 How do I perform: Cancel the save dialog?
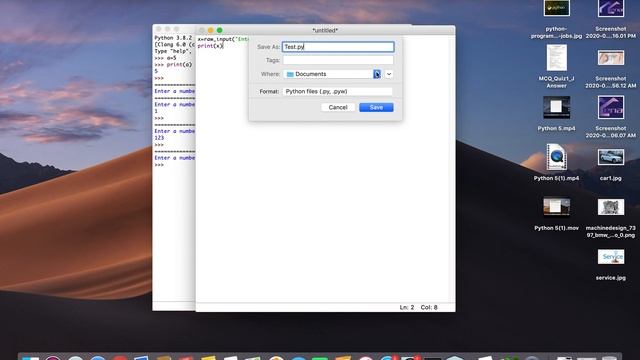[338, 107]
